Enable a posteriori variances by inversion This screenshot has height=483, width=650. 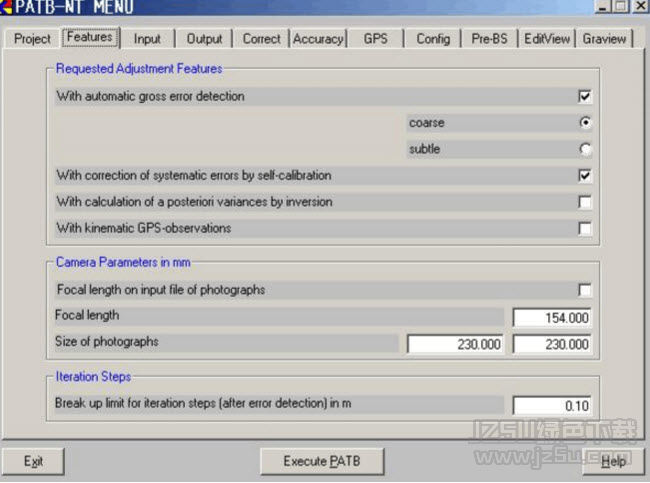585,202
